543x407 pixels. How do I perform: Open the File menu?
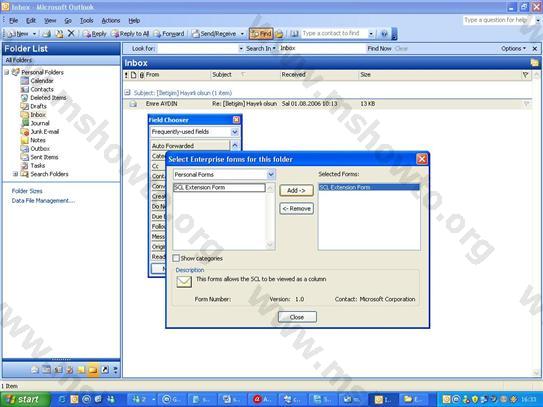(x=14, y=20)
